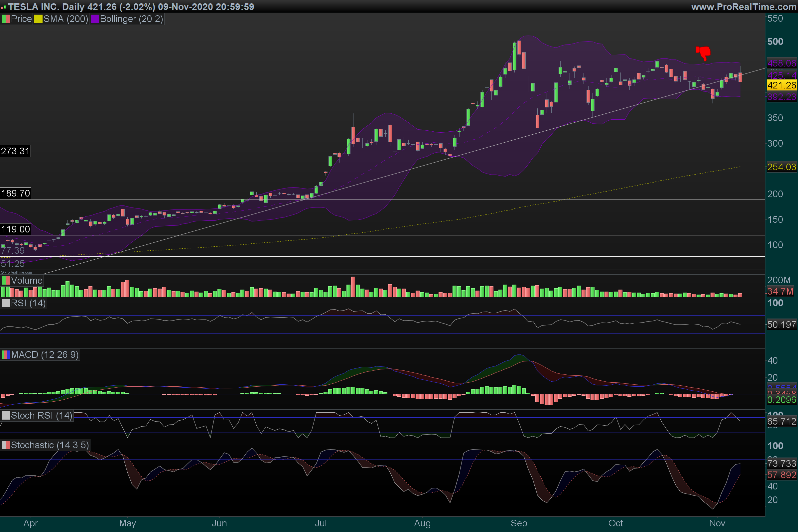798x532 pixels.
Task: Select the 189.70 horizontal level label
Action: coord(15,194)
